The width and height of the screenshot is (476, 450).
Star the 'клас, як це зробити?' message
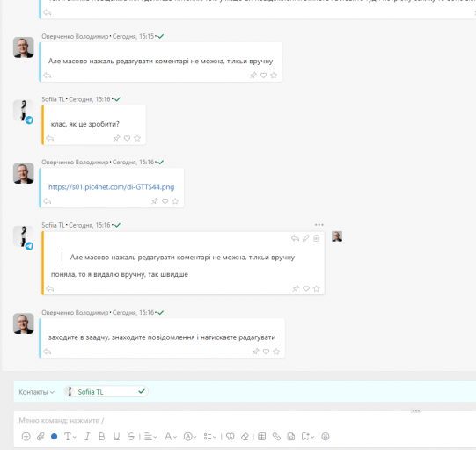click(137, 138)
